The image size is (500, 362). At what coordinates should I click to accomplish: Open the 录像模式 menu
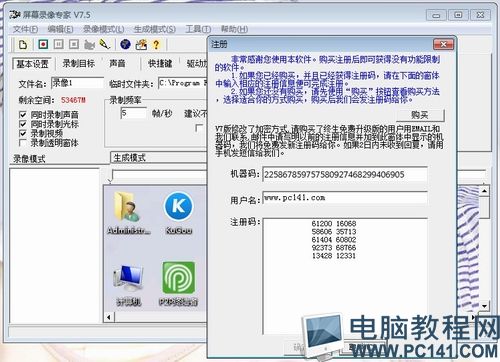(104, 29)
